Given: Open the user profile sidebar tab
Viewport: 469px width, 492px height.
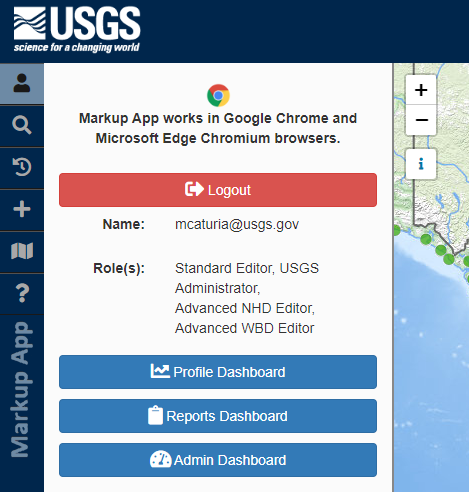Looking at the screenshot, I should 22,83.
